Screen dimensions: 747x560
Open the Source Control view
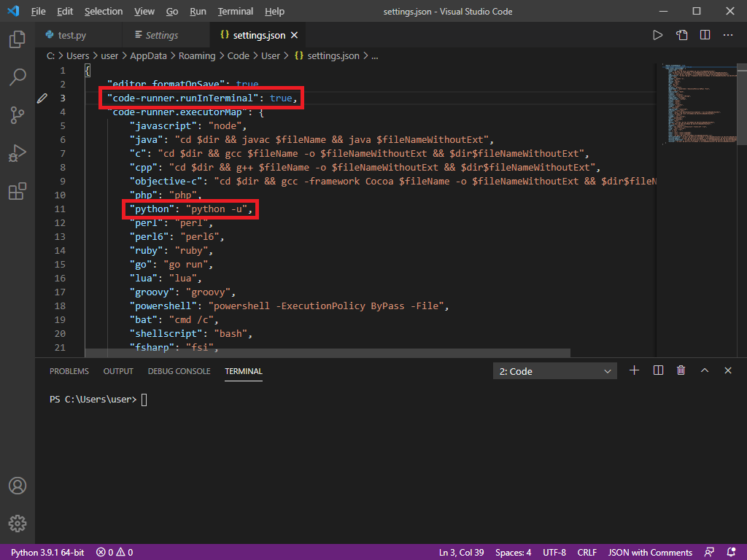pos(18,114)
